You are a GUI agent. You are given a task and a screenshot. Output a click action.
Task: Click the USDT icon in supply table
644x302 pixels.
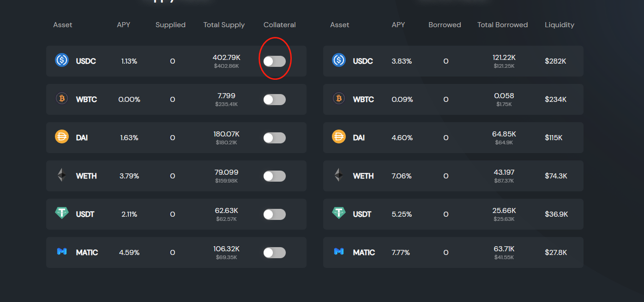tap(62, 213)
